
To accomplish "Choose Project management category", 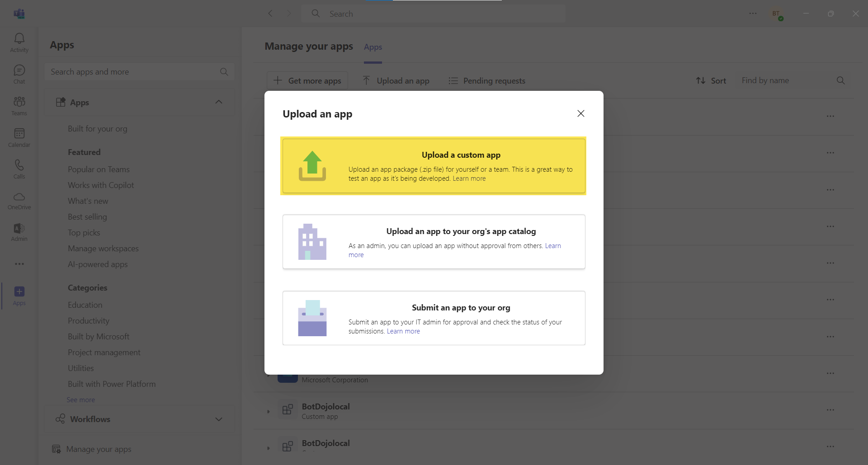I will coord(104,352).
